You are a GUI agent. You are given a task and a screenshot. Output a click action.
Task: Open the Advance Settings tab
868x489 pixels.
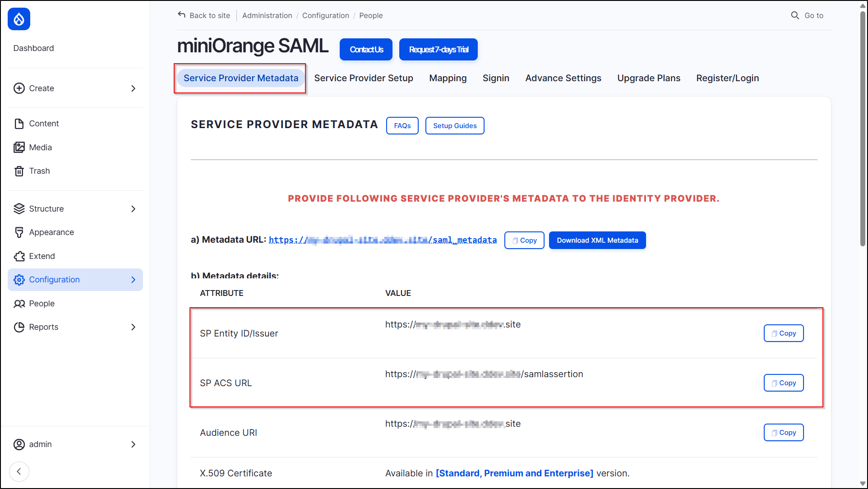point(563,78)
